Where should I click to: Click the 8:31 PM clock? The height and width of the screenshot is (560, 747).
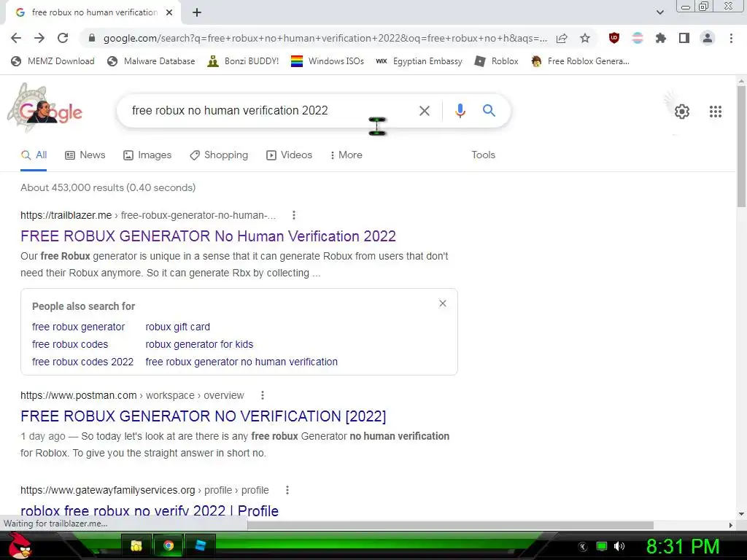[683, 546]
